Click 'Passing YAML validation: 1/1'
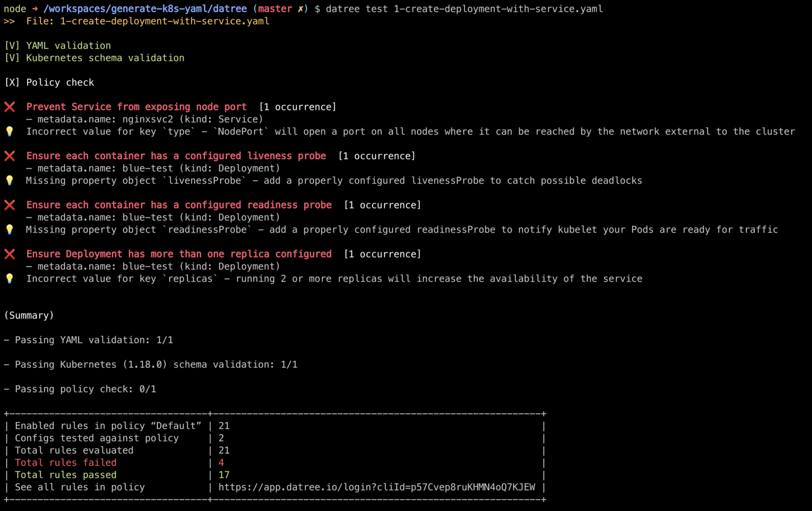 94,340
